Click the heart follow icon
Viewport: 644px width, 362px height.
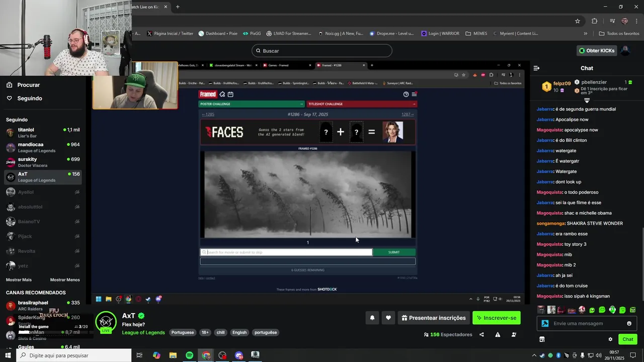point(388,318)
